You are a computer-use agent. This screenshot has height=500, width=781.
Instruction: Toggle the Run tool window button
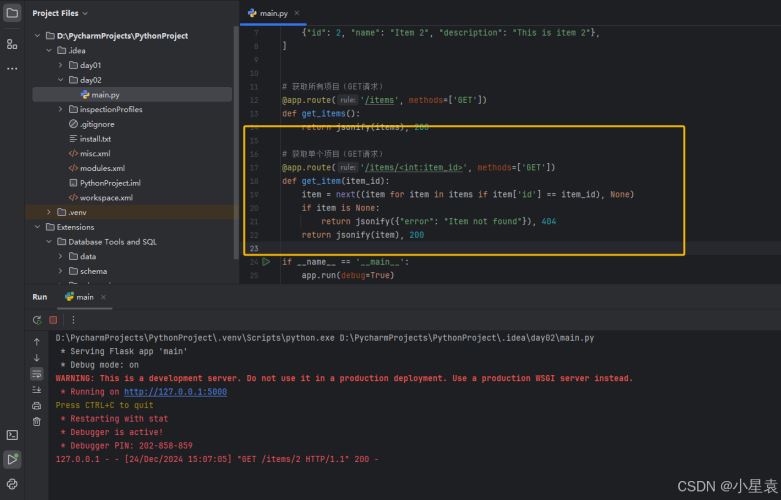12,460
